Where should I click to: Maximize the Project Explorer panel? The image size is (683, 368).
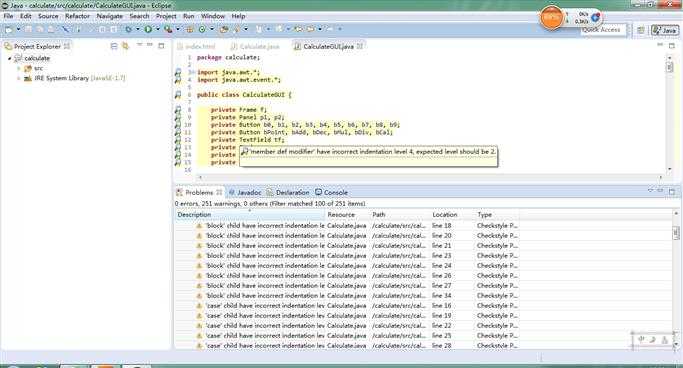(x=161, y=45)
